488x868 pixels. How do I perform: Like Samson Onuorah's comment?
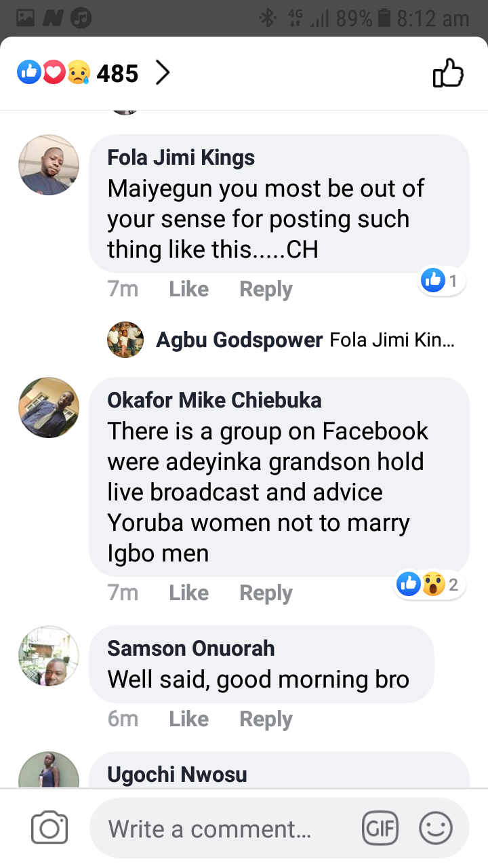[x=188, y=719]
